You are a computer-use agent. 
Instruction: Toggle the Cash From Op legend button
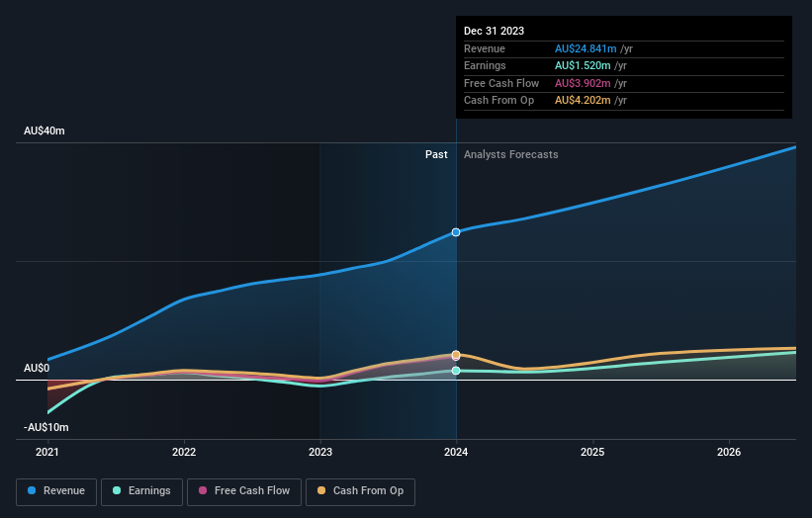click(x=360, y=491)
